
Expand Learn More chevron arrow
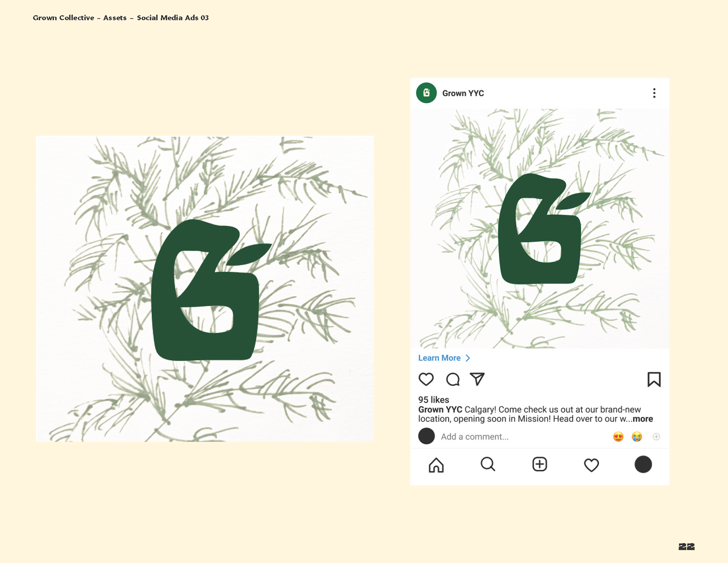tap(468, 358)
